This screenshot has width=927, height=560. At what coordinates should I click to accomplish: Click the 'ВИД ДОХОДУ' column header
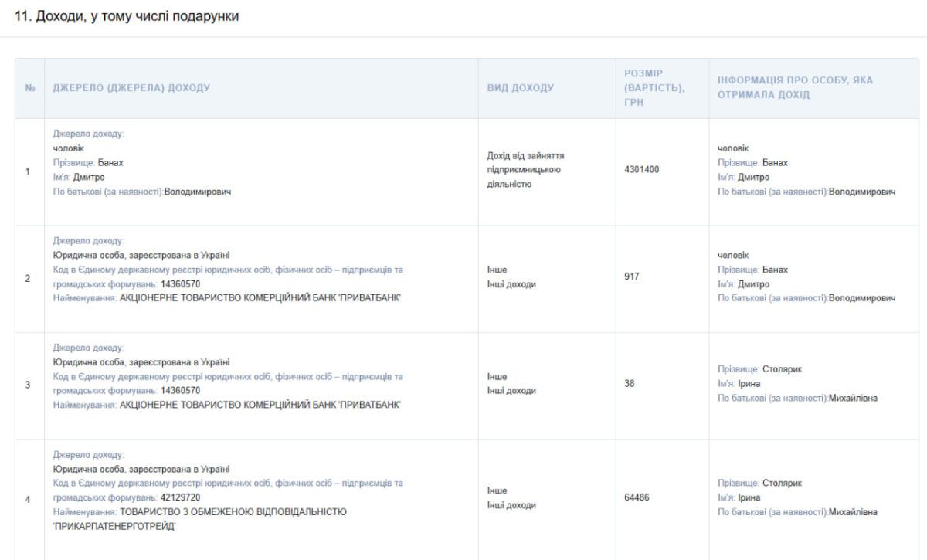[x=520, y=88]
